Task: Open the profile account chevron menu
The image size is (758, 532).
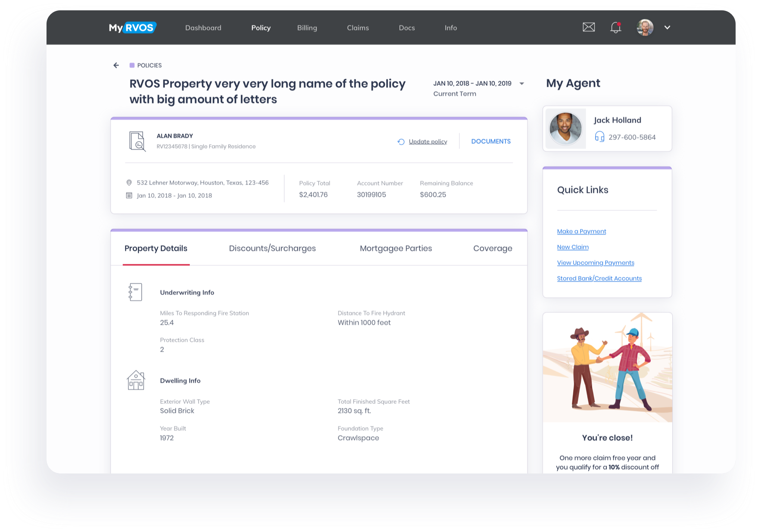Action: click(667, 28)
